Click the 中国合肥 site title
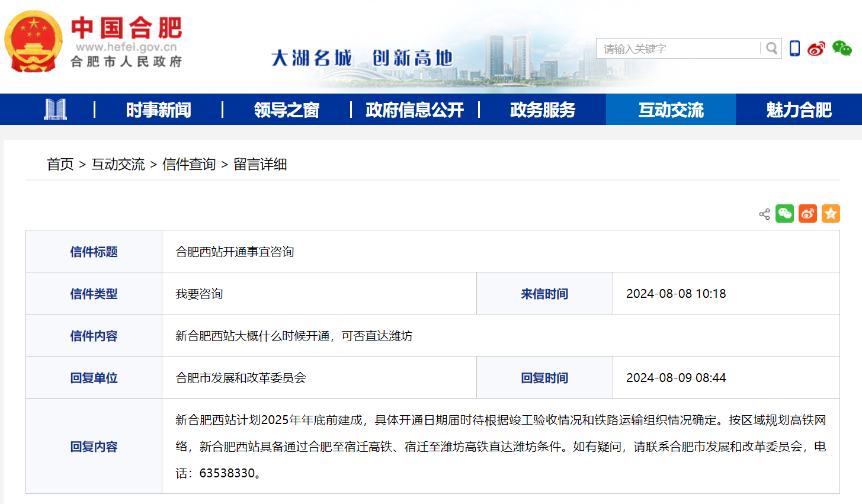Viewport: 862px width, 504px height. 127,28
